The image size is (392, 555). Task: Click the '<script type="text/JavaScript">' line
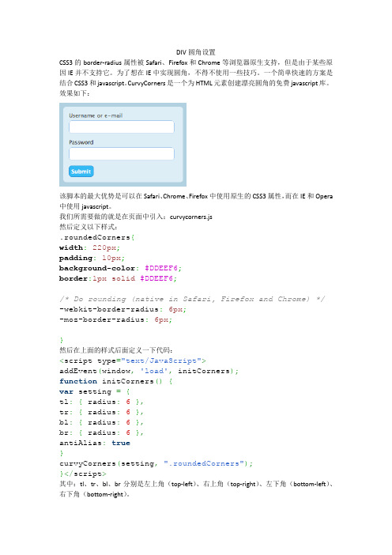pyautogui.click(x=133, y=361)
